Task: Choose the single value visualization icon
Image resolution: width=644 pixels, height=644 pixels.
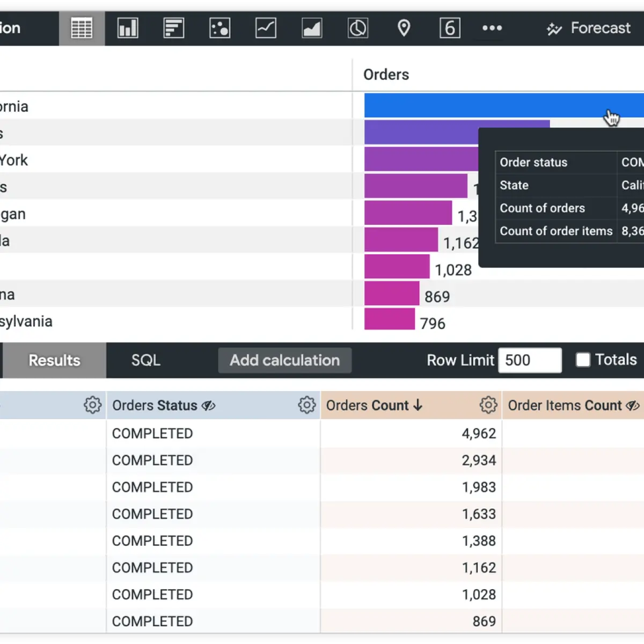Action: [450, 28]
